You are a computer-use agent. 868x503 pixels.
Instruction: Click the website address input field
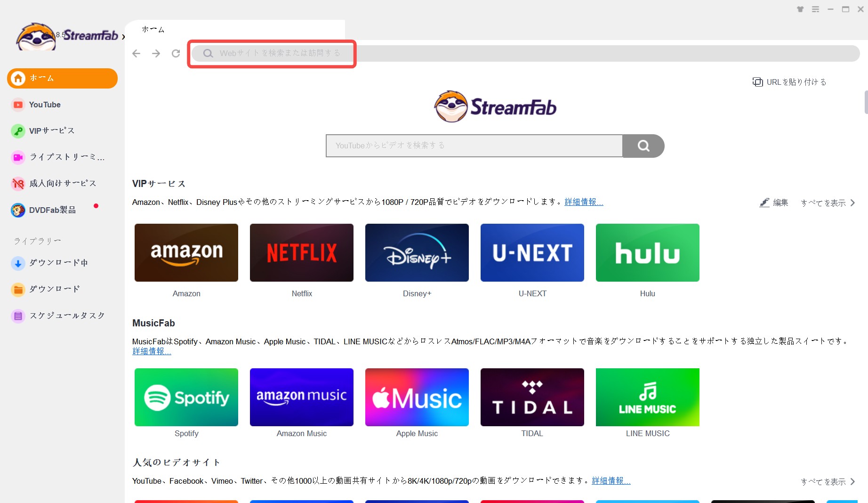coord(525,53)
